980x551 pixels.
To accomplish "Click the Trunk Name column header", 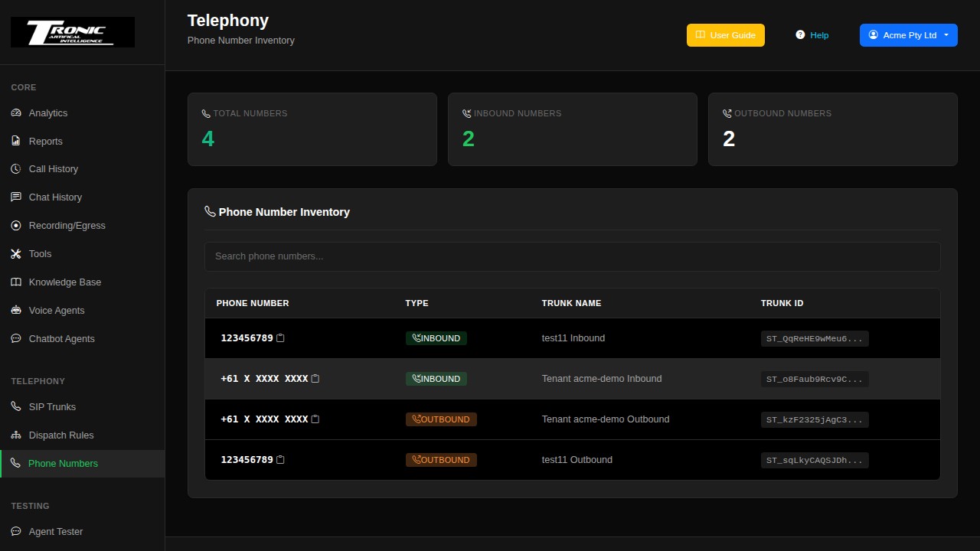I will click(x=572, y=303).
